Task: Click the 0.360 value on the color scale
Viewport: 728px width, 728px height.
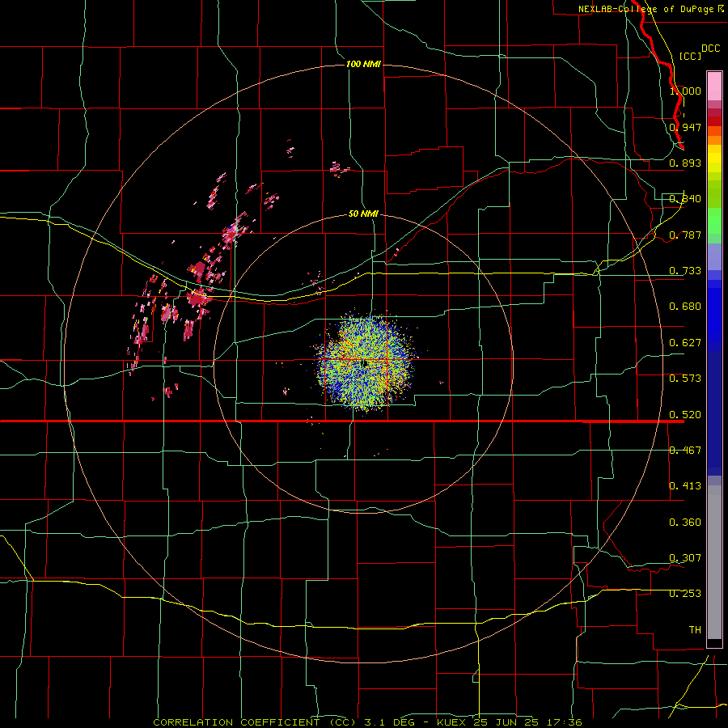Action: click(685, 523)
